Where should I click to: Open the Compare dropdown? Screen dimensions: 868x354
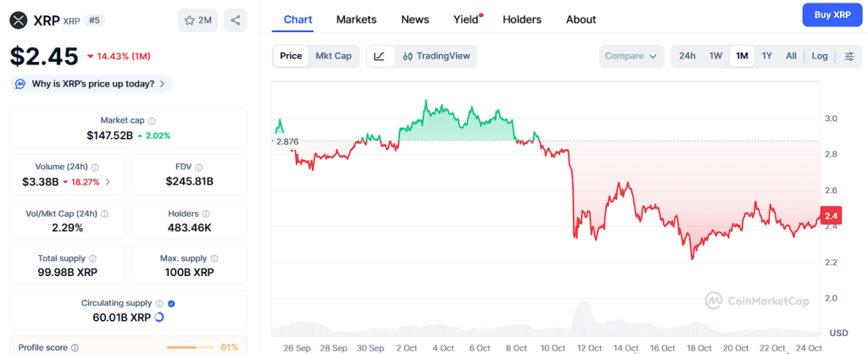(x=630, y=56)
